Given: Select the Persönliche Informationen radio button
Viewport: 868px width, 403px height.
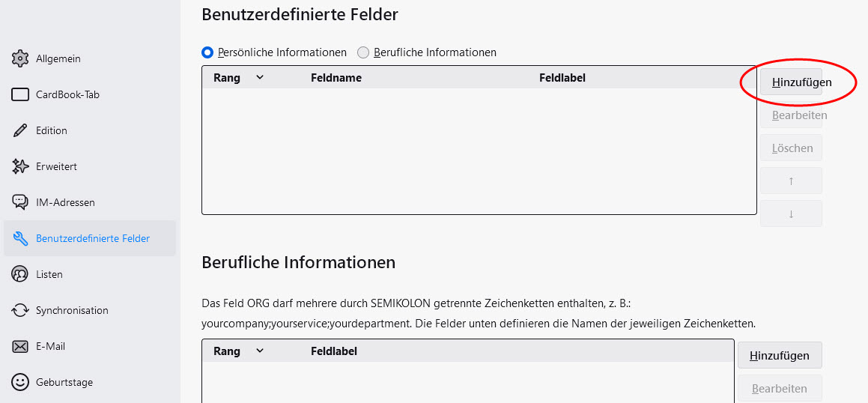Looking at the screenshot, I should point(207,52).
